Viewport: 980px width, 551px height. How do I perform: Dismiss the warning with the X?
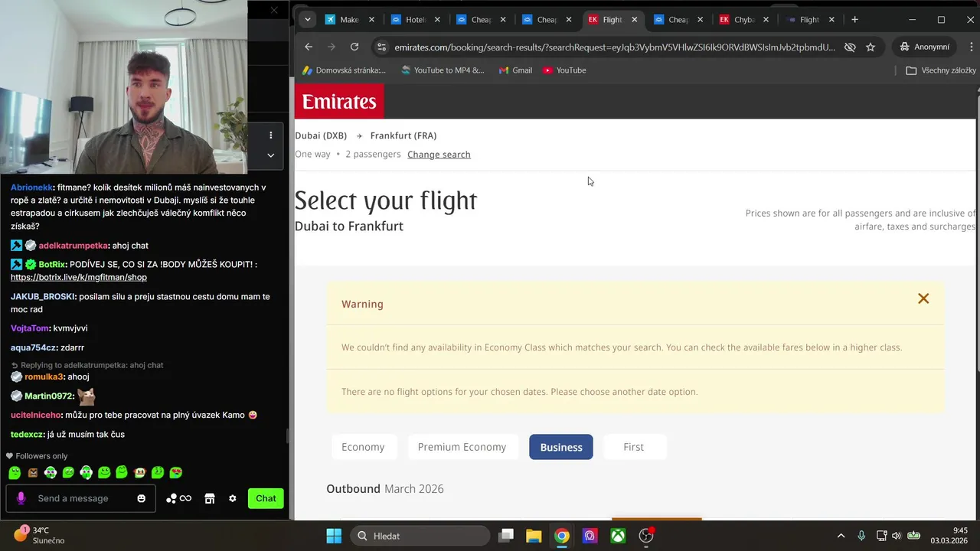point(923,298)
